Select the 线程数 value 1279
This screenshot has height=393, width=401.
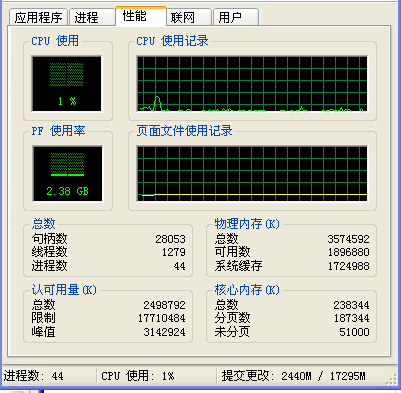[x=173, y=252]
